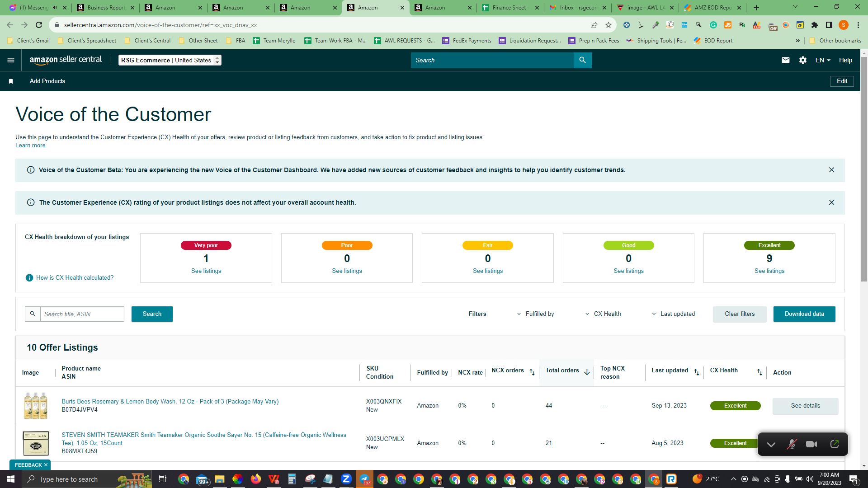Open the Add Products menu item
868x488 pixels.
(x=47, y=81)
